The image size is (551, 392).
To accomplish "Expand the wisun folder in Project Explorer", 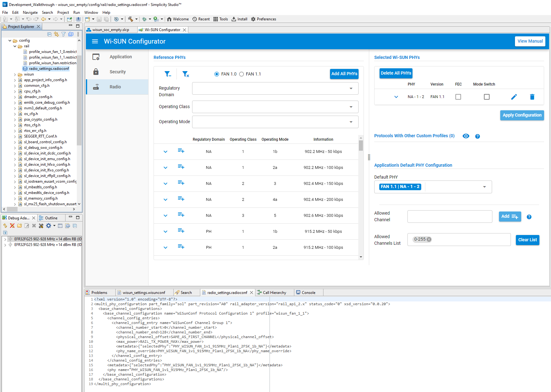I will pos(15,75).
